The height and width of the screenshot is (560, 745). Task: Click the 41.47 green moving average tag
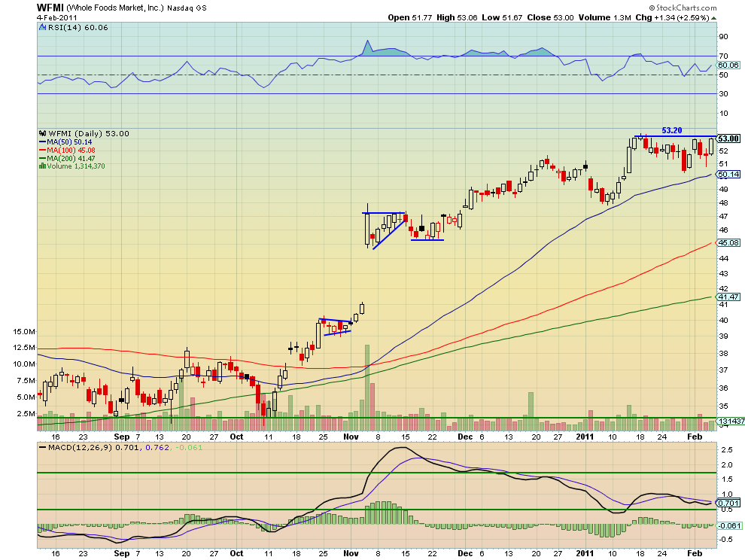pyautogui.click(x=728, y=297)
